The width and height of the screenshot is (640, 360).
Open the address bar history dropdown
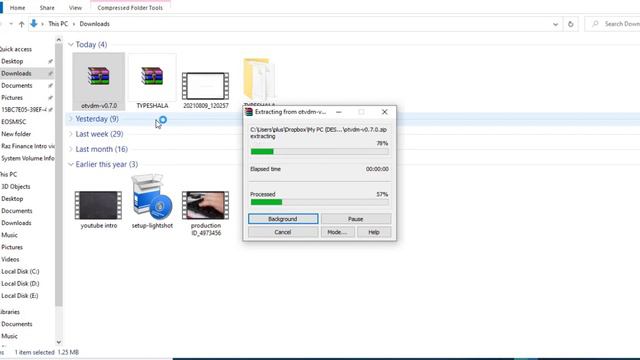pyautogui.click(x=555, y=24)
